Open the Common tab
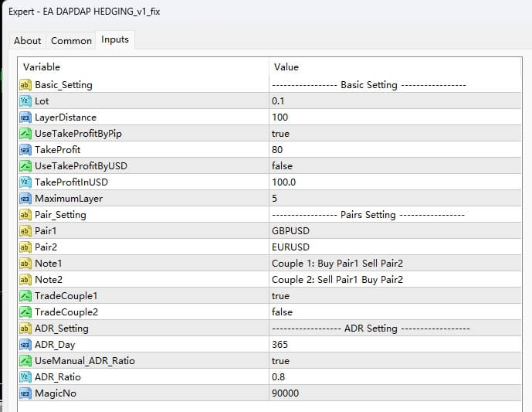 [71, 41]
